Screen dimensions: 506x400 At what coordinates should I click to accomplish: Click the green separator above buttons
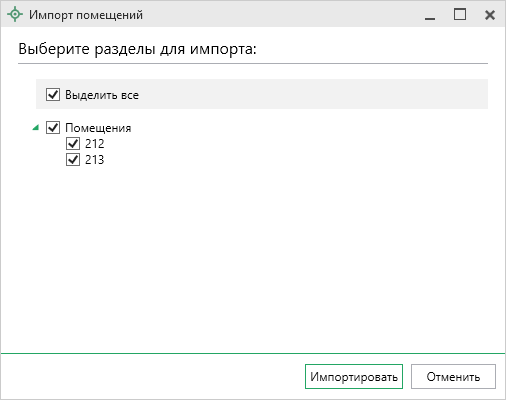pyautogui.click(x=253, y=353)
